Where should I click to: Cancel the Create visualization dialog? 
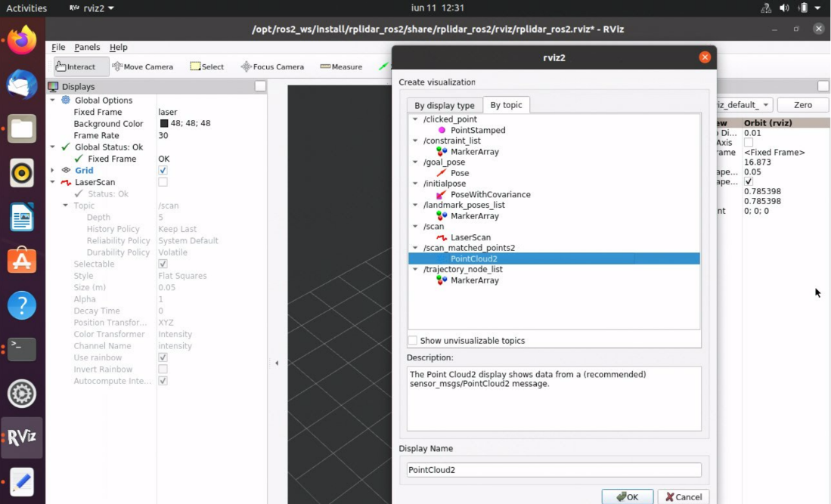point(683,496)
